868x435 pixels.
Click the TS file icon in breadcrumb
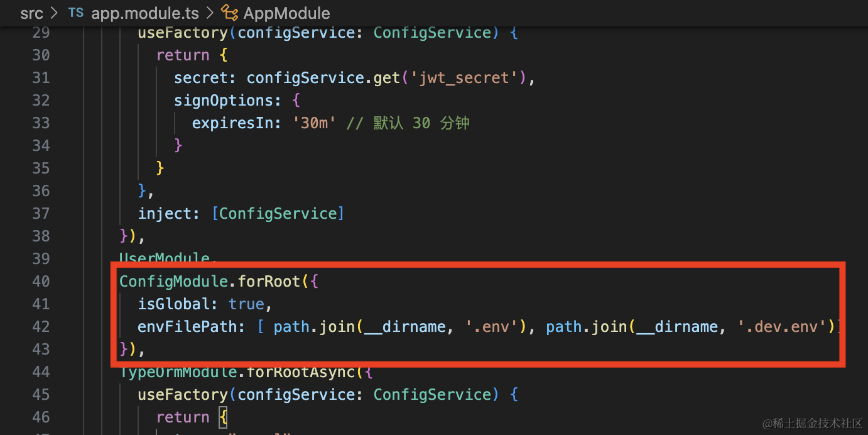click(x=75, y=13)
